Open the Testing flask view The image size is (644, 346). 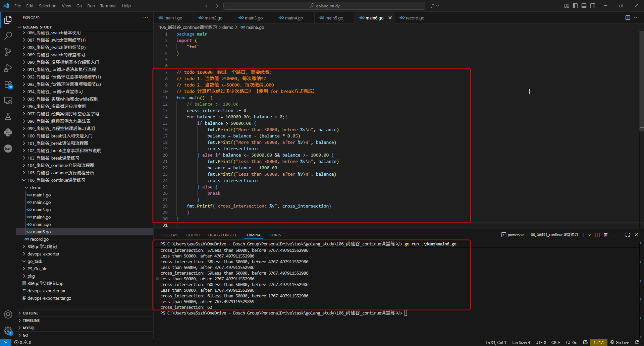[x=8, y=116]
